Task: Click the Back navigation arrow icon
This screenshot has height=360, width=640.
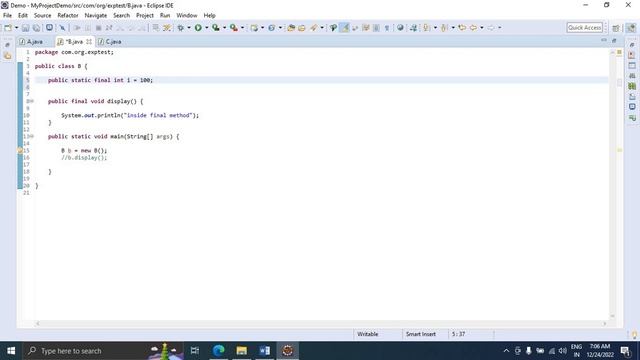Action: pyautogui.click(x=473, y=28)
